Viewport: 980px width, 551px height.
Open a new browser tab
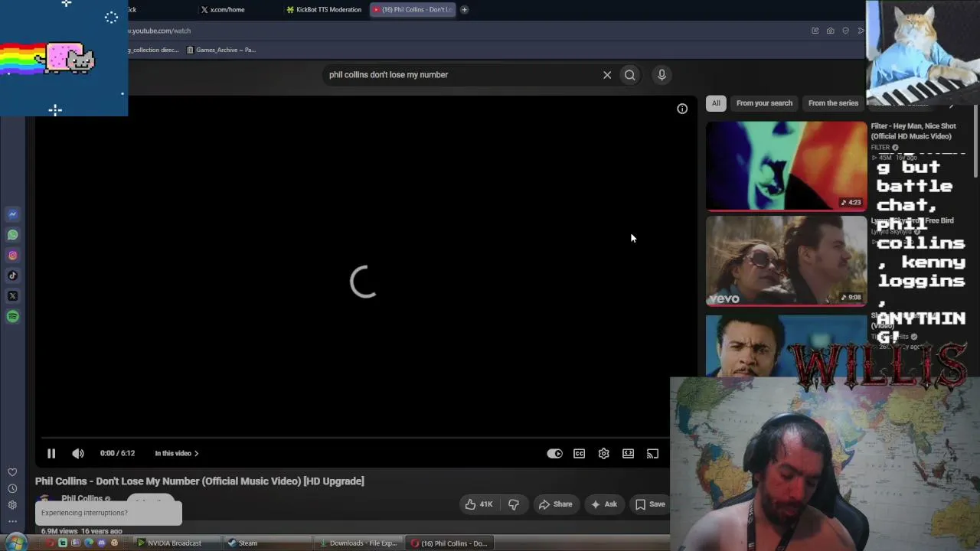click(x=464, y=10)
